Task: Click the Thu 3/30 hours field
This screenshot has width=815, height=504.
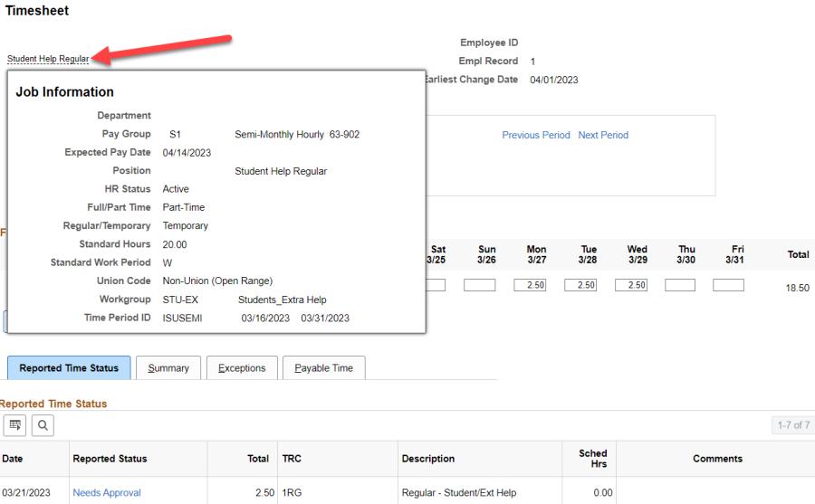Action: [x=680, y=285]
